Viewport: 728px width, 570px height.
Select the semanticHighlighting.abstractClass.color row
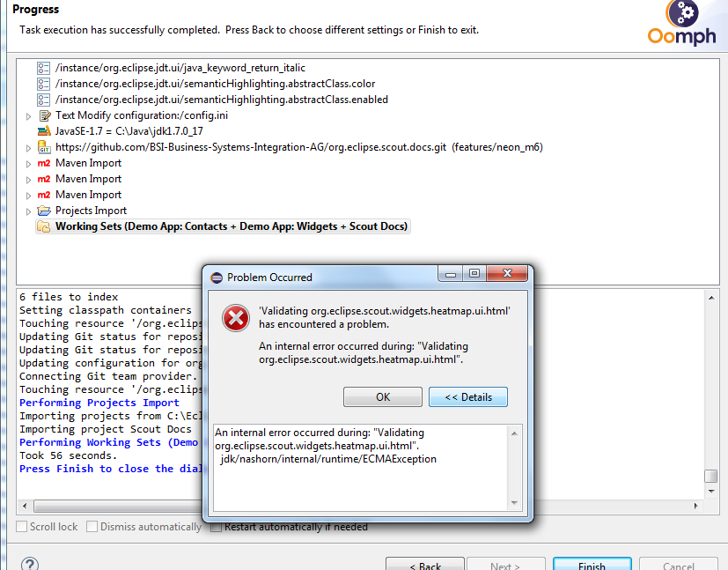[215, 84]
